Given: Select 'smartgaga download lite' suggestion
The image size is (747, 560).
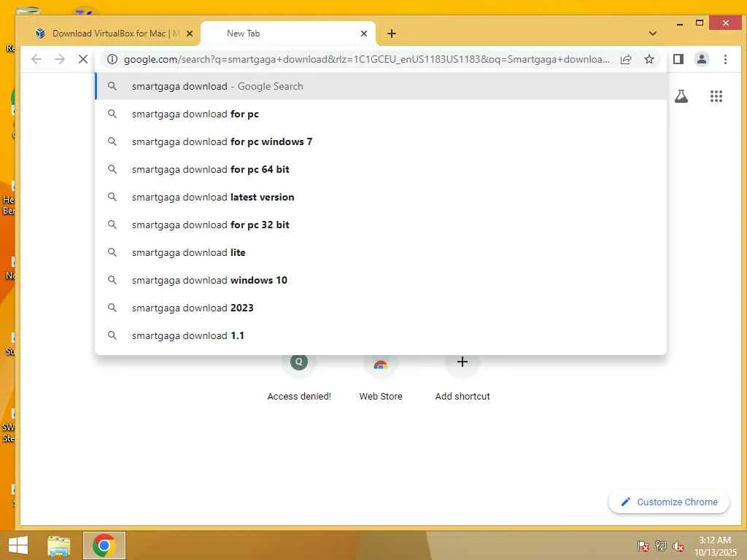Looking at the screenshot, I should point(381,252).
